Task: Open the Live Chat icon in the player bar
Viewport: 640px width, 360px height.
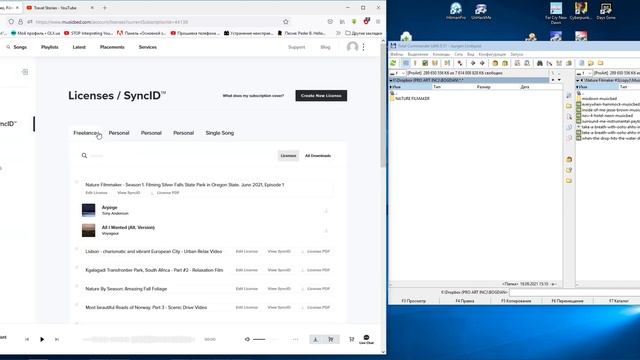Action: coord(366,339)
